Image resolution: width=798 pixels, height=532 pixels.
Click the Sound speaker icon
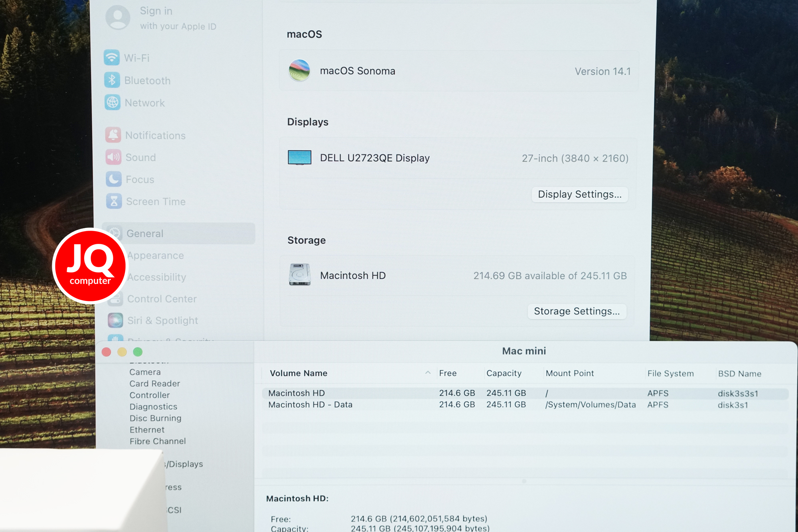click(114, 157)
